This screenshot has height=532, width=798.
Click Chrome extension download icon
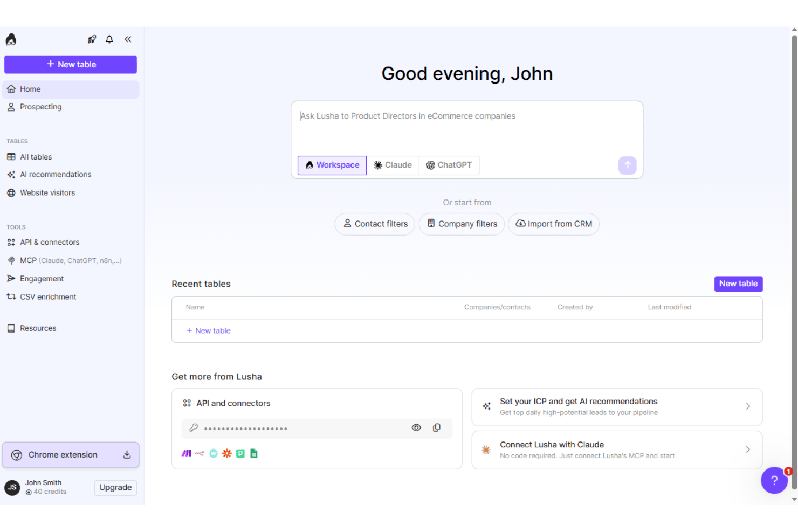[127, 455]
